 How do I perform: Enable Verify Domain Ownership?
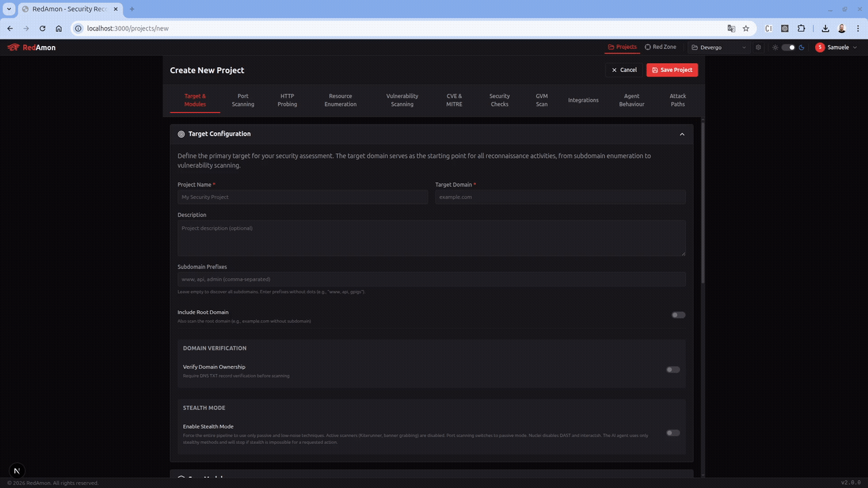[x=672, y=369]
